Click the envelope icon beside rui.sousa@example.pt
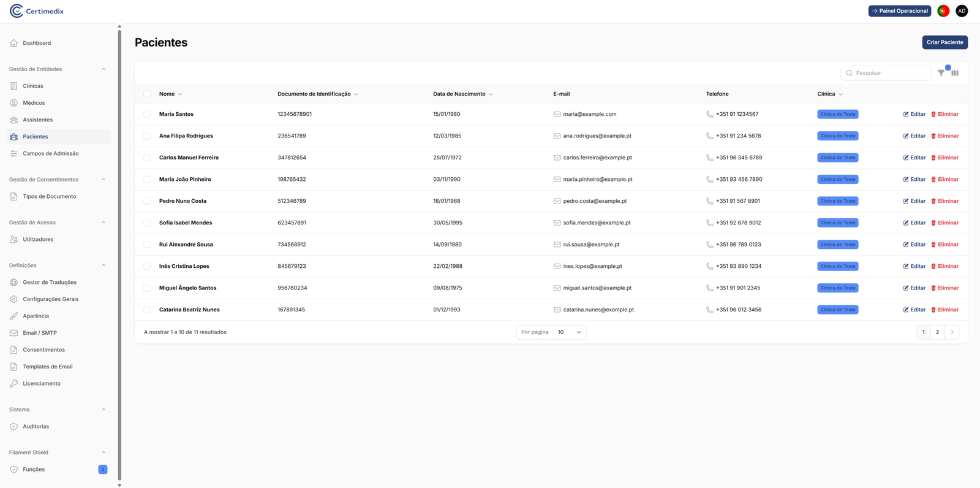Image resolution: width=980 pixels, height=488 pixels. click(557, 245)
